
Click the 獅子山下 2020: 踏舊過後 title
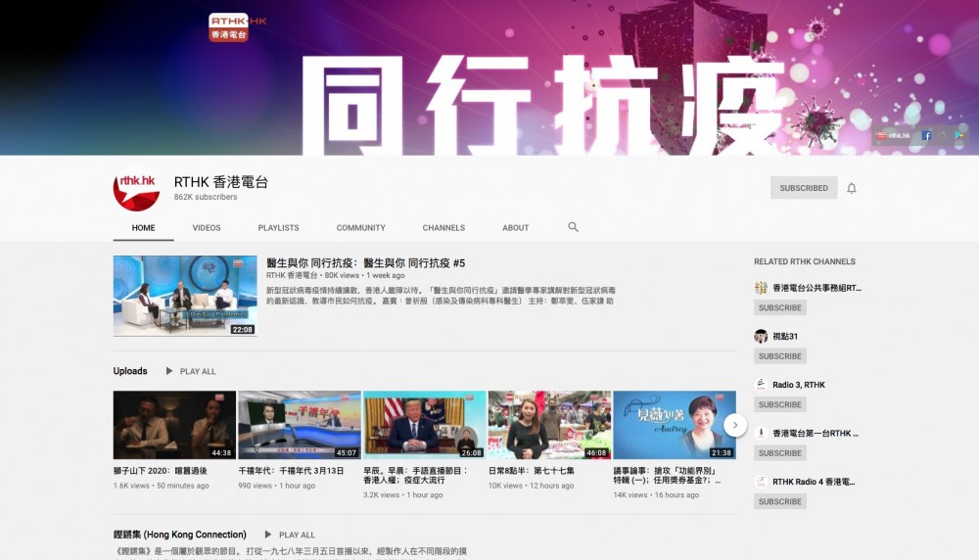pyautogui.click(x=160, y=471)
